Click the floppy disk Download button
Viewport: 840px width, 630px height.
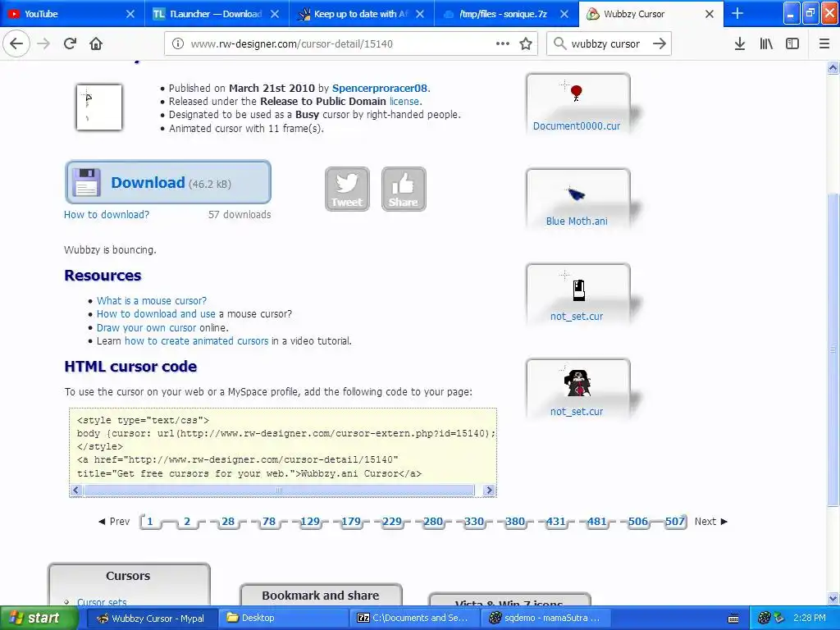[167, 182]
